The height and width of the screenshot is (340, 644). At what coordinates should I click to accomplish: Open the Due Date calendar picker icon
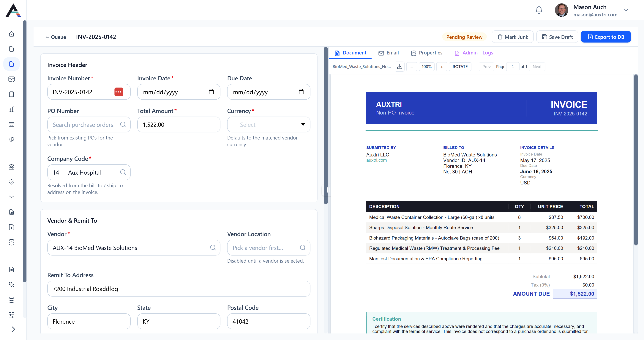pyautogui.click(x=301, y=92)
